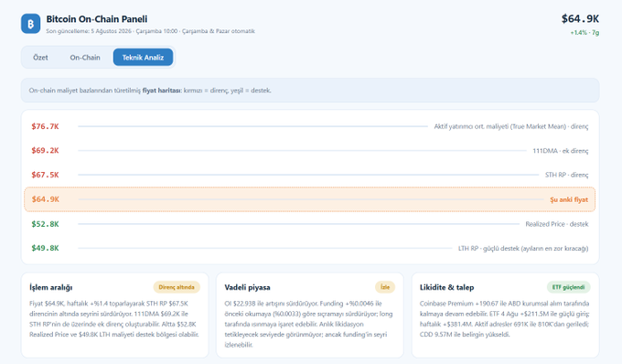The width and height of the screenshot is (622, 364).
Task: Click the $64.9K header price
Action: coord(580,18)
